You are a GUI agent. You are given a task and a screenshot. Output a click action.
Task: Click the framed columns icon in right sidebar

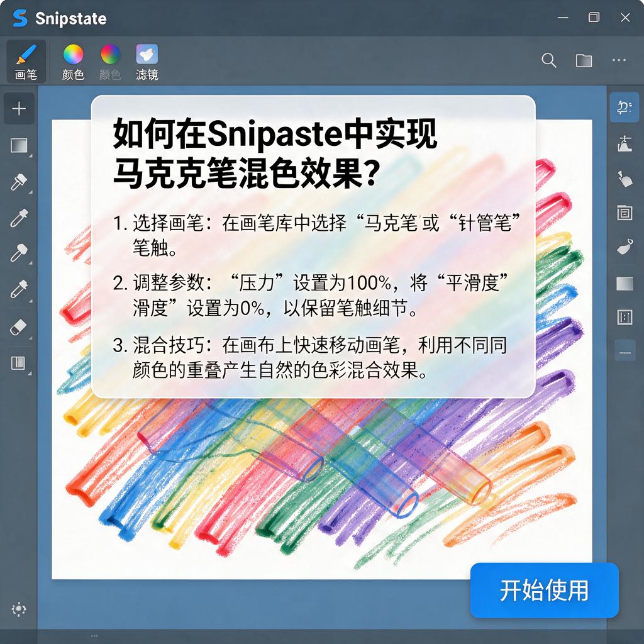coord(625,317)
